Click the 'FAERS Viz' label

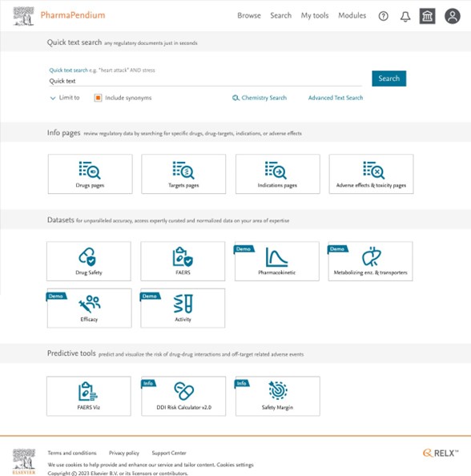88,407
